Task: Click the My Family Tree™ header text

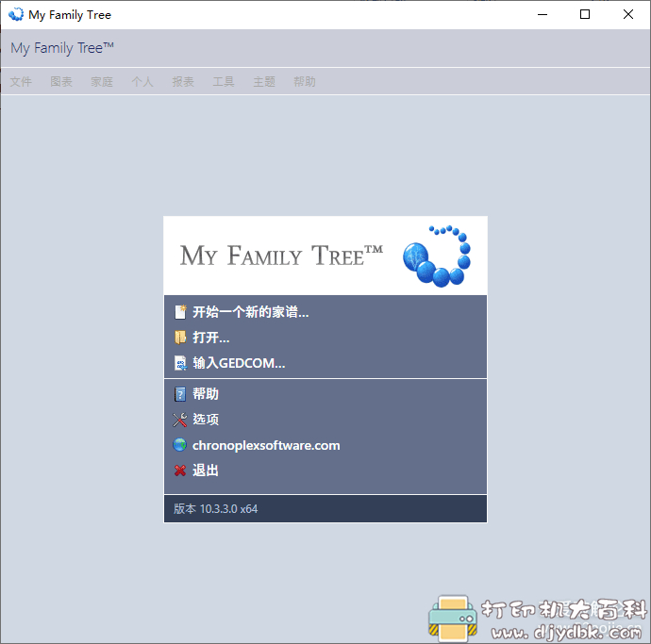Action: (x=62, y=48)
